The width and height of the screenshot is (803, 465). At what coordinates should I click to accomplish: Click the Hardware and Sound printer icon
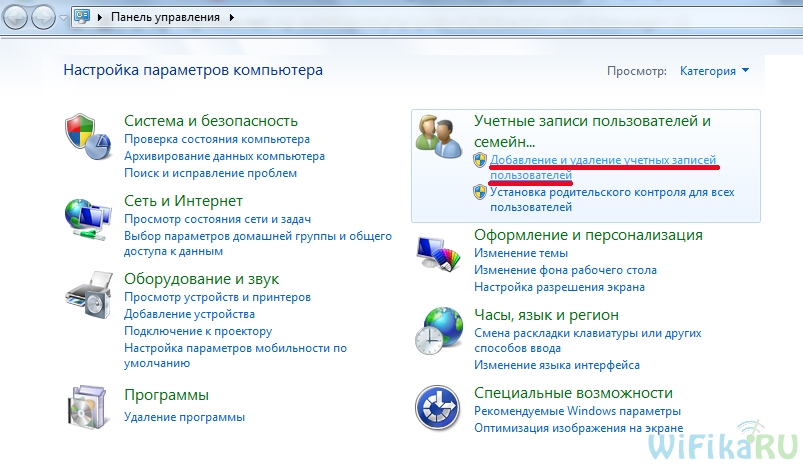click(87, 294)
